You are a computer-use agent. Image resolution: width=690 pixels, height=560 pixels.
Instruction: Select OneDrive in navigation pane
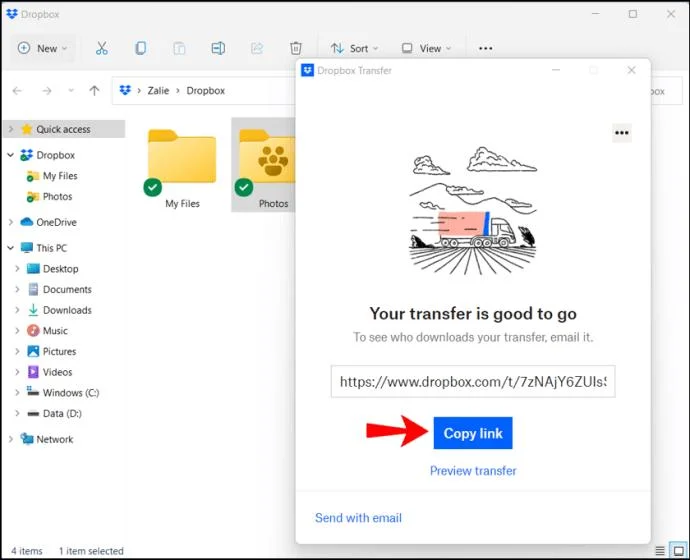tap(56, 222)
